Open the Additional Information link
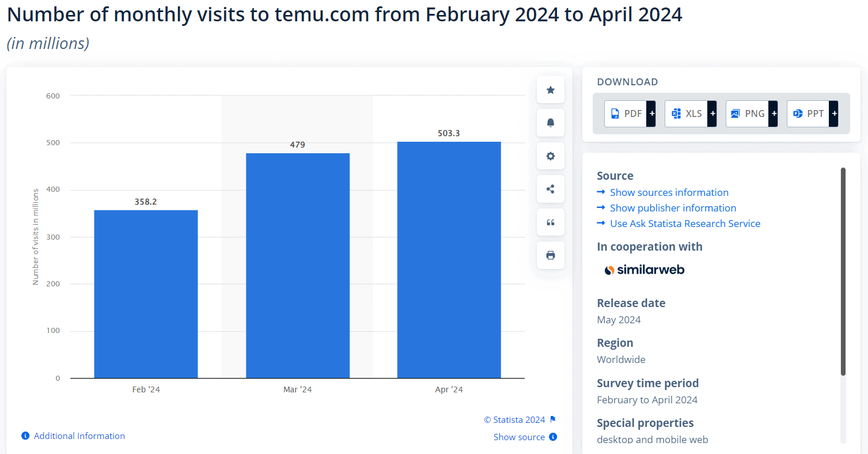 point(79,436)
